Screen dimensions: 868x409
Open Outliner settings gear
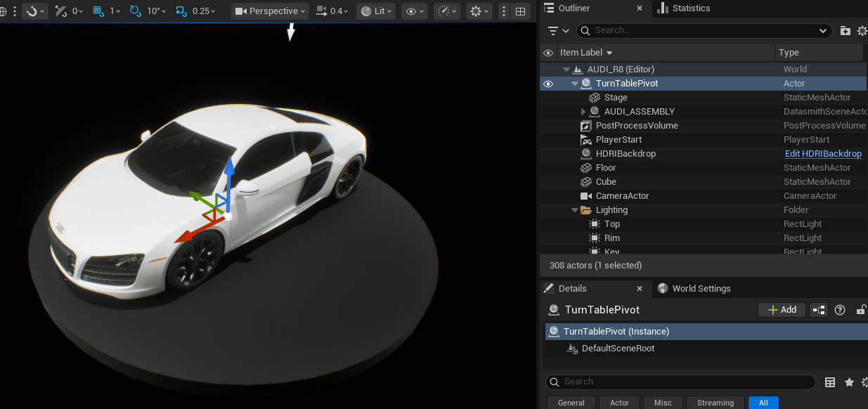pos(862,30)
